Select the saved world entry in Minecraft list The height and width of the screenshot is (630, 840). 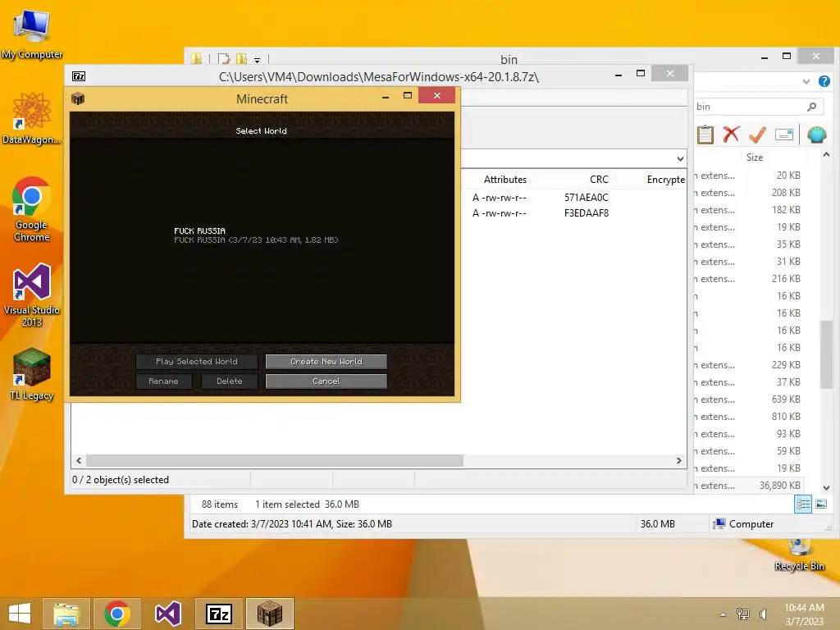pyautogui.click(x=256, y=235)
